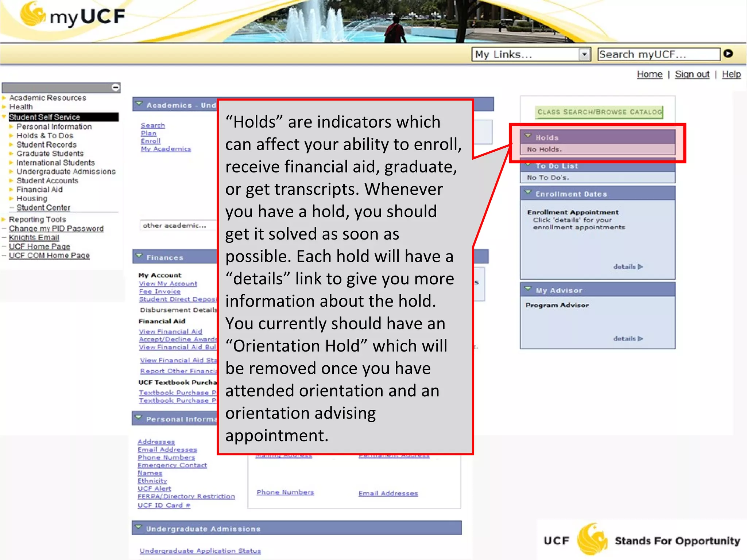Open Email Addresses link in left list

click(x=167, y=450)
